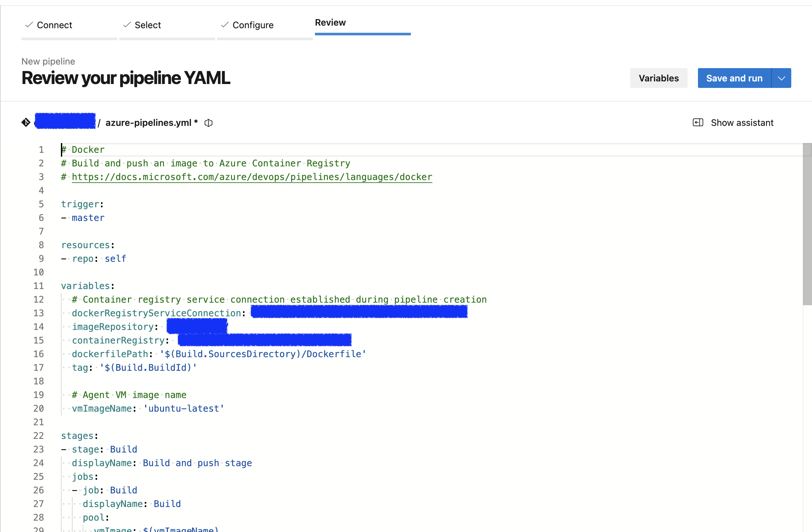Click the checkmark icon beside Connect
The height and width of the screenshot is (532, 812).
coord(29,25)
